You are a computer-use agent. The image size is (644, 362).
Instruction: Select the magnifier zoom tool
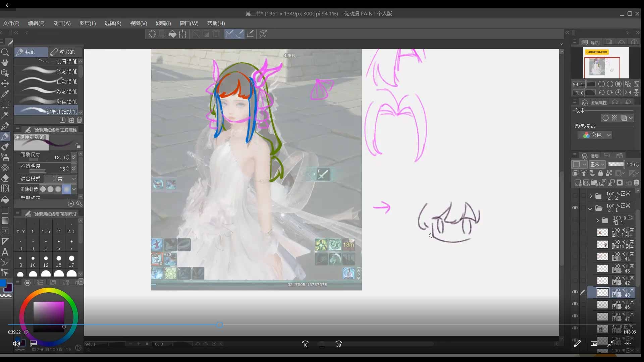pyautogui.click(x=5, y=52)
